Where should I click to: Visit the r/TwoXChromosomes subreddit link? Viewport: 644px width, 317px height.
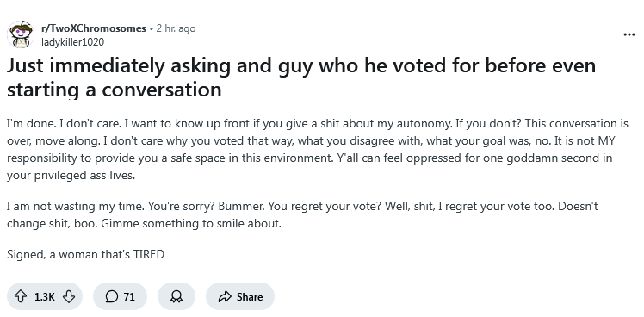coord(94,28)
